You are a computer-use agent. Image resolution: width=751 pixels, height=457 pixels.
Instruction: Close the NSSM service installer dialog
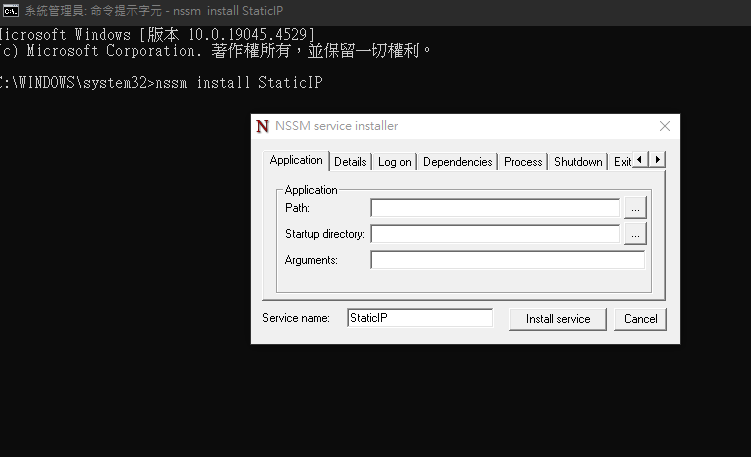click(x=665, y=126)
